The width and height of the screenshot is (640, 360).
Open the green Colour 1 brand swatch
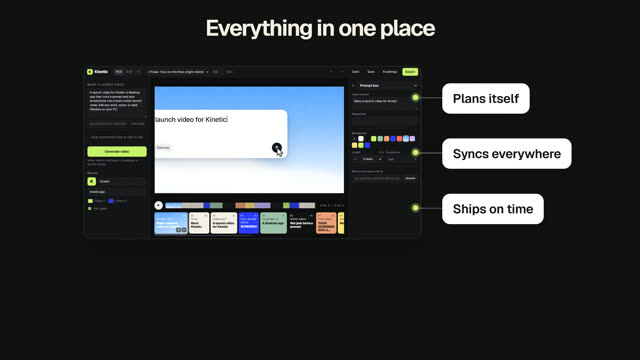[x=90, y=201]
